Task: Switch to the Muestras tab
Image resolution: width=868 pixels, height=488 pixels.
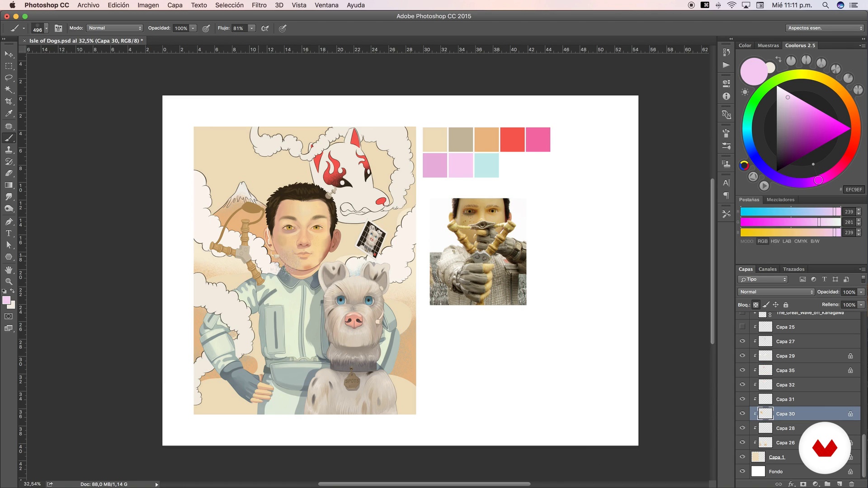Action: [768, 45]
